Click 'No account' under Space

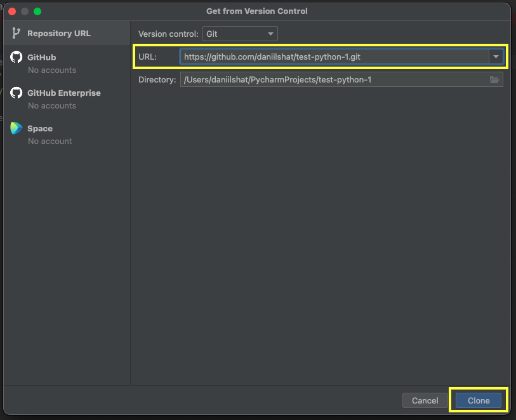[x=50, y=141]
